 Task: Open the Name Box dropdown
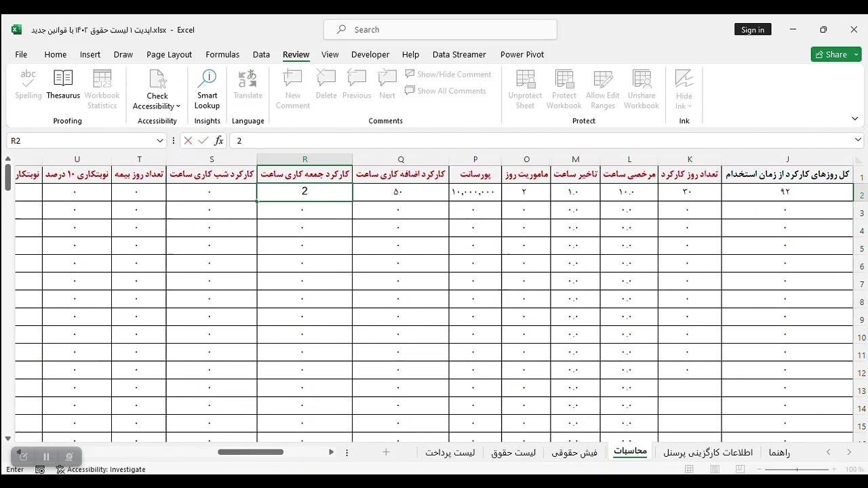coord(160,140)
